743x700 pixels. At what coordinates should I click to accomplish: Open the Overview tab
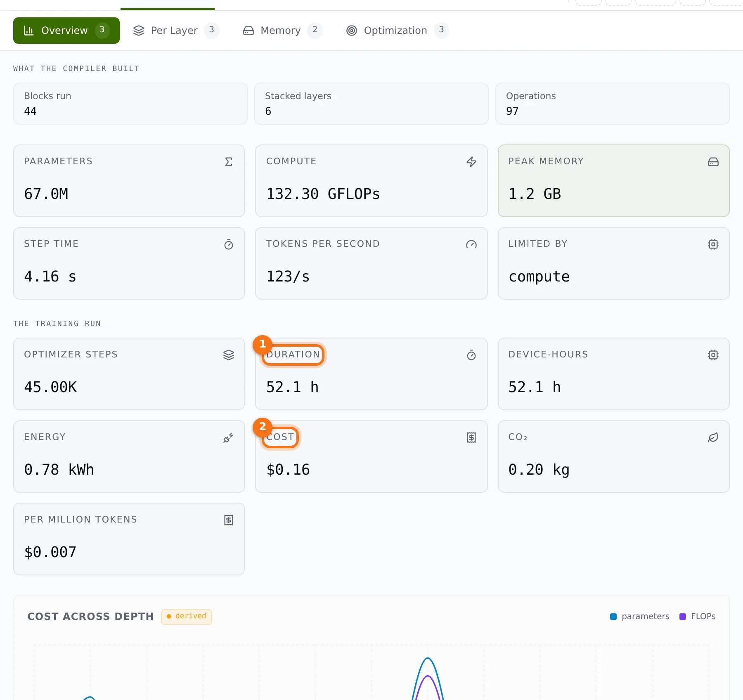coord(66,31)
